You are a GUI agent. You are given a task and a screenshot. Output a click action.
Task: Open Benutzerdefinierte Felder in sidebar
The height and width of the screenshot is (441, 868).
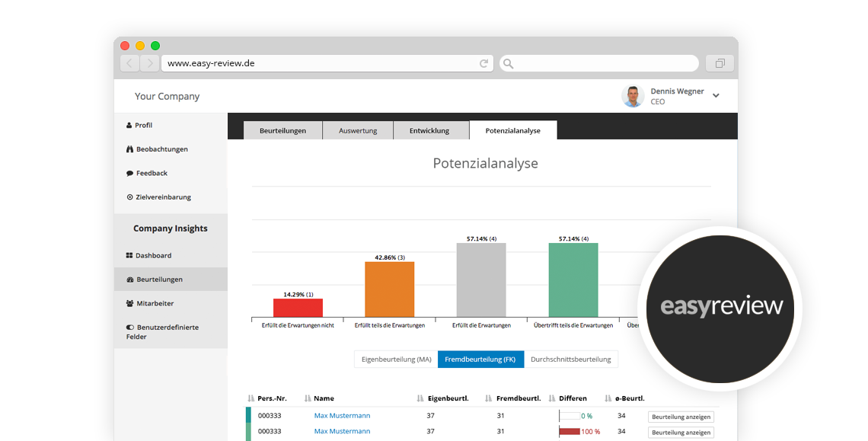pyautogui.click(x=162, y=332)
